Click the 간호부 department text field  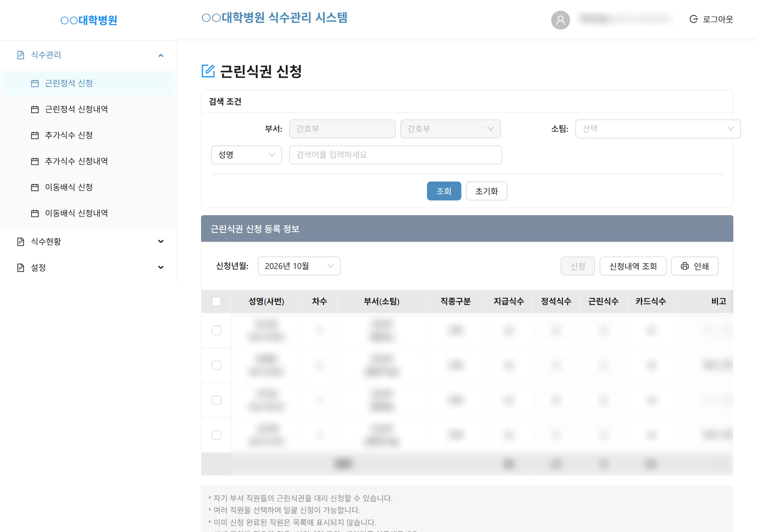pos(342,129)
